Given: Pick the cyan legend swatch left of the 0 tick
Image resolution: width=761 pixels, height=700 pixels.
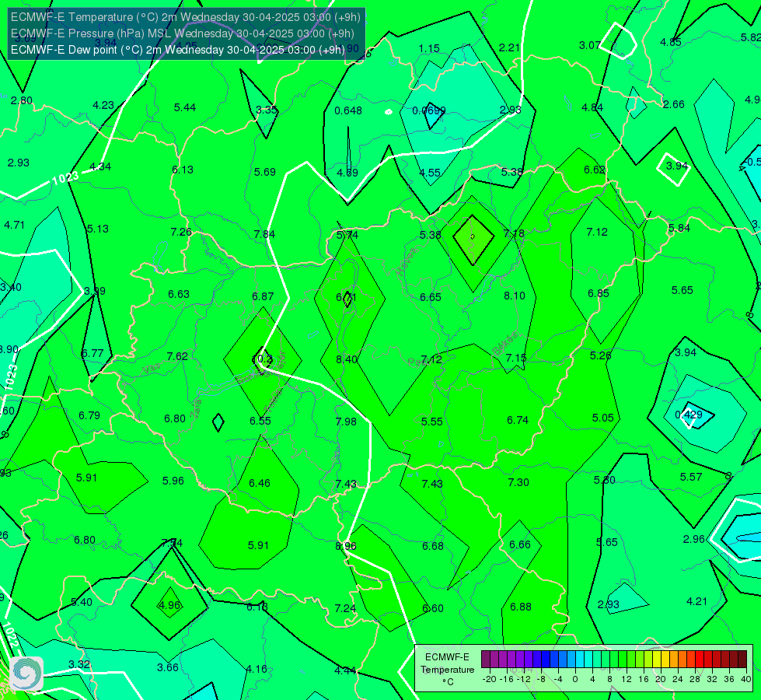Looking at the screenshot, I should tap(571, 660).
